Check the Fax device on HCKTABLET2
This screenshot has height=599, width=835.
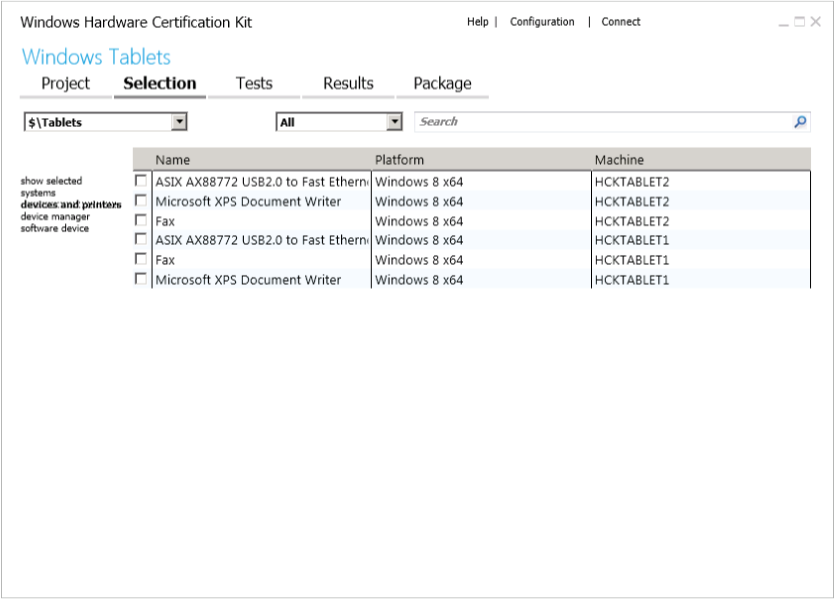143,220
